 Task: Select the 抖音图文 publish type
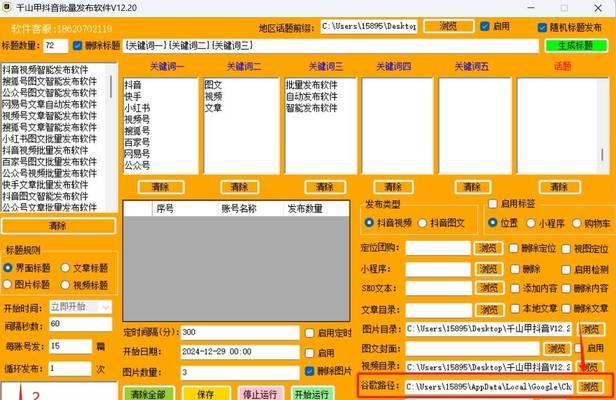(x=422, y=223)
